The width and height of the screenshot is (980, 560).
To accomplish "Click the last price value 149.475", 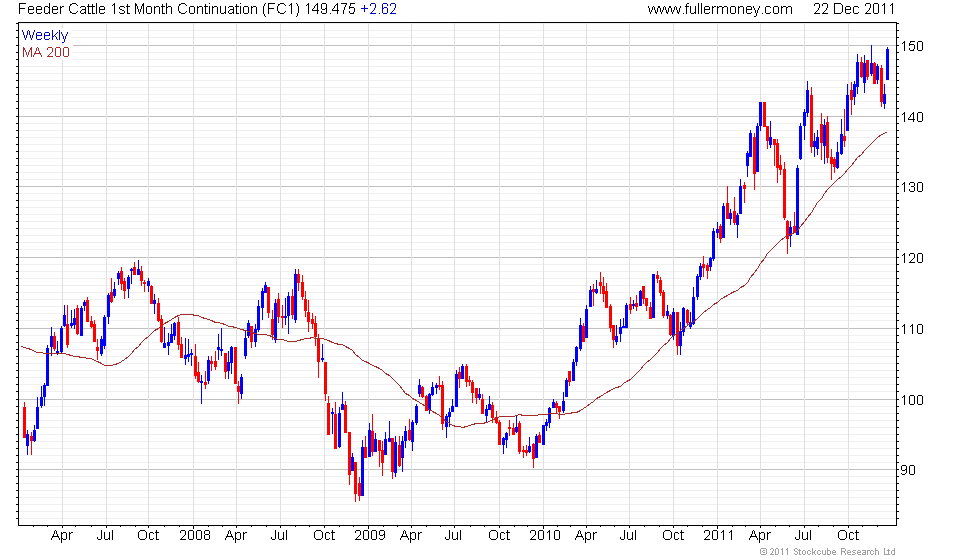I will point(330,9).
